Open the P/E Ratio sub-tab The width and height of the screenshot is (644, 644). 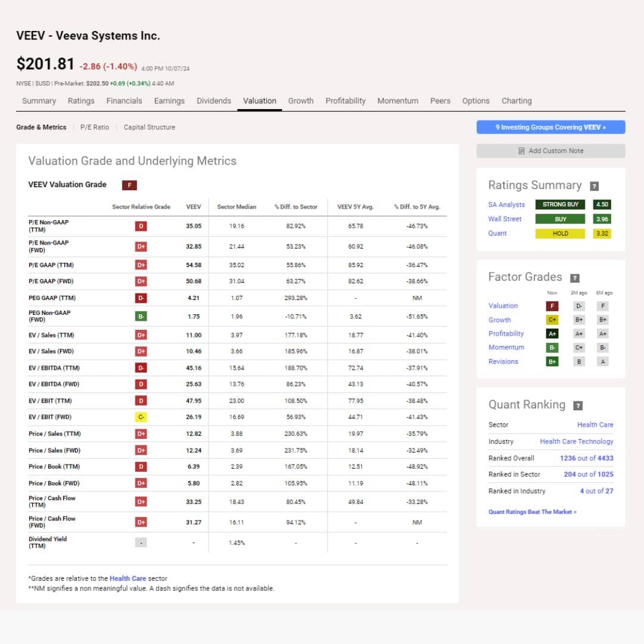pyautogui.click(x=95, y=128)
